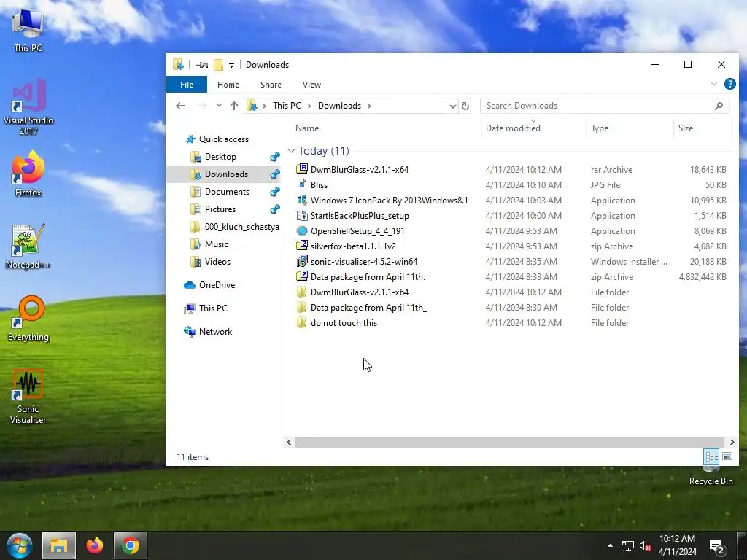
Task: Select Desktop in navigation pane
Action: tap(220, 157)
